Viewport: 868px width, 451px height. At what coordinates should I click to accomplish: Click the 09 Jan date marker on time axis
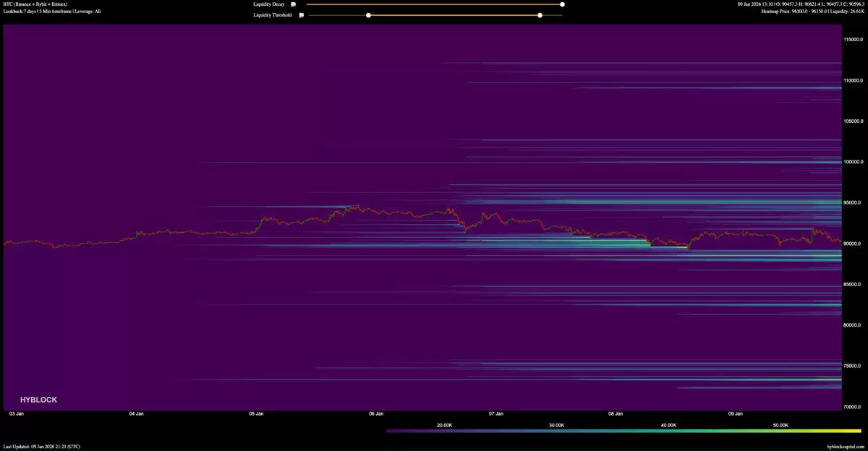tap(736, 414)
